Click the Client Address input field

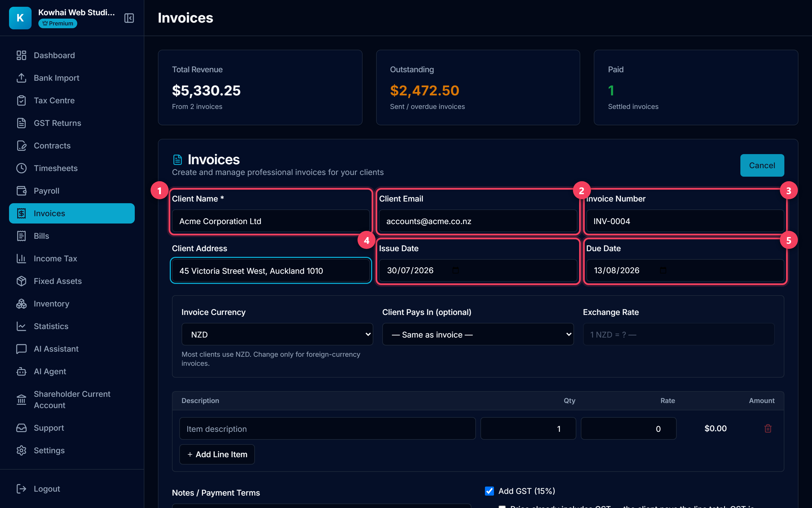(271, 270)
